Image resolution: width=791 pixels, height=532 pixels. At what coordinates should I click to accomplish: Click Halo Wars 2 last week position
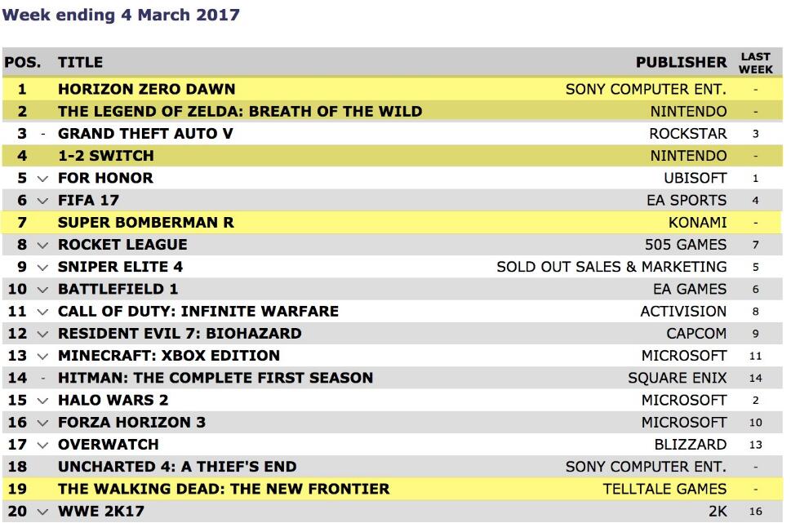click(756, 401)
